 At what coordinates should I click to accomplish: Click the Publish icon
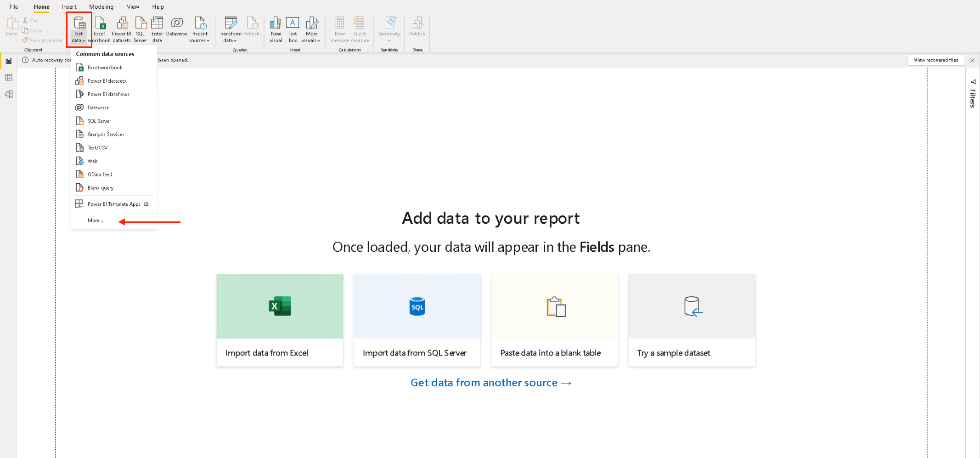(x=417, y=27)
